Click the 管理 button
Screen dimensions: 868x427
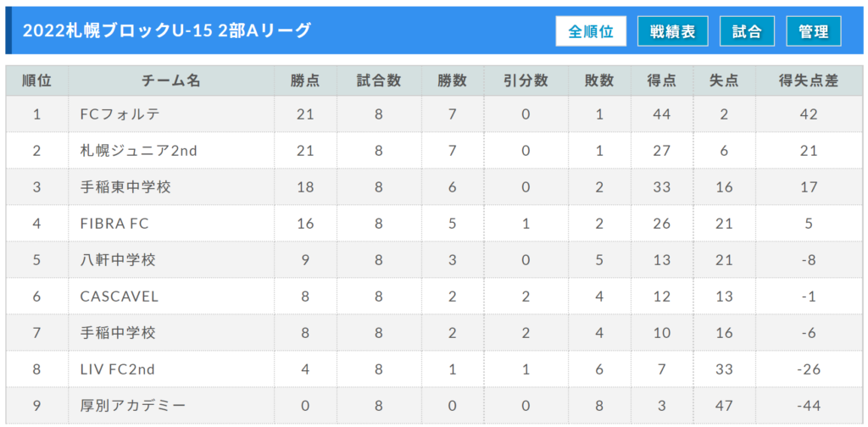813,31
